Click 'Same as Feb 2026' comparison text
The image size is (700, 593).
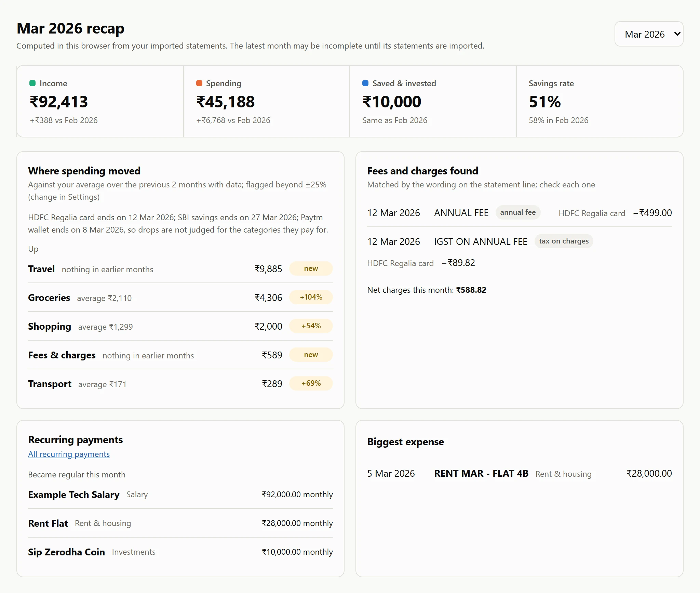(395, 120)
